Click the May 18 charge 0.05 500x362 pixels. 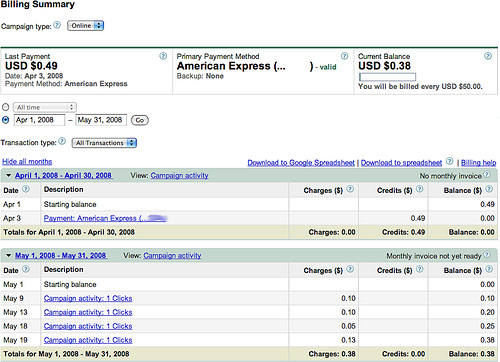click(x=348, y=326)
